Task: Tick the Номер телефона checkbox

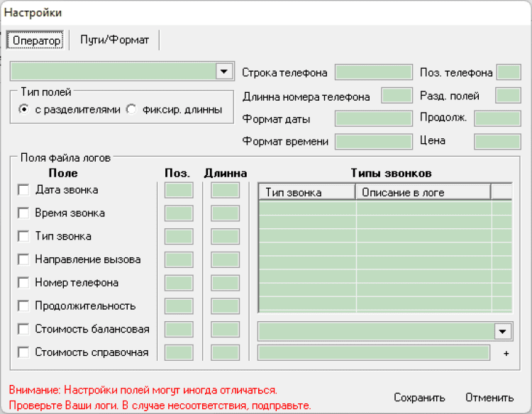Action: [x=23, y=283]
